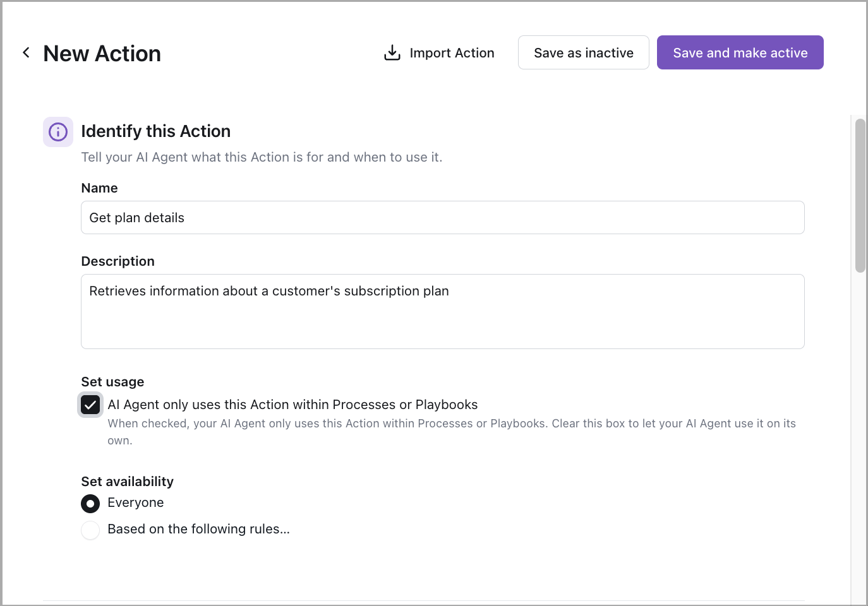Click the Identify this Action heading
This screenshot has width=868, height=606.
click(x=155, y=131)
